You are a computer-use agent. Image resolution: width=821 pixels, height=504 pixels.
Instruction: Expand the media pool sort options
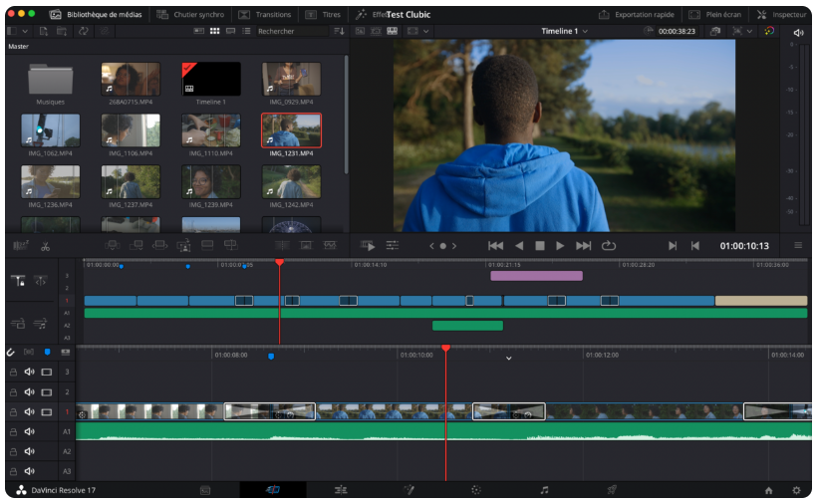(x=339, y=32)
